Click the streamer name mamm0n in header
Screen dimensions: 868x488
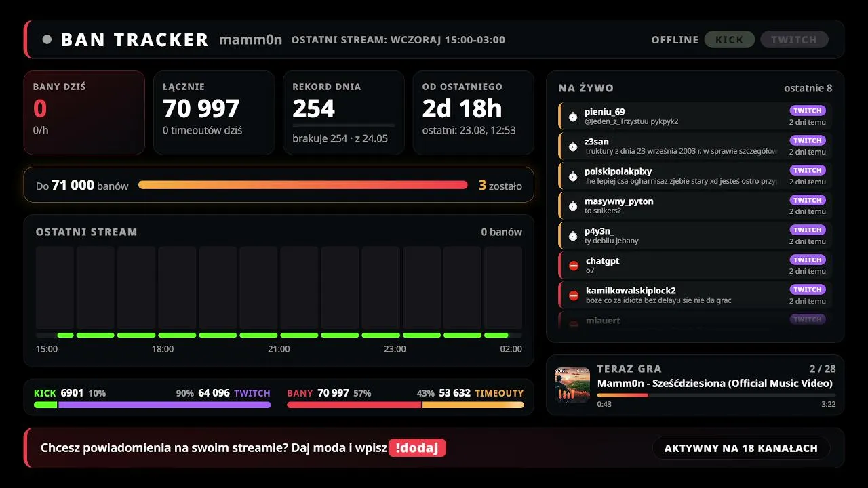250,39
